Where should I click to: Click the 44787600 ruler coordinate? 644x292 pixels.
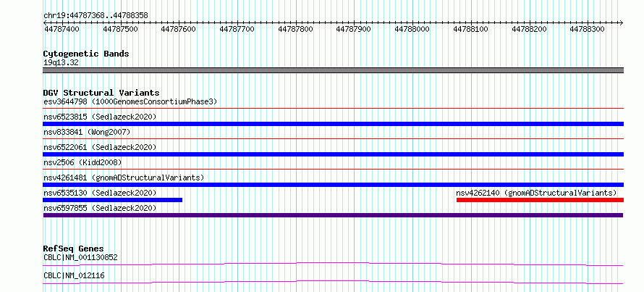(179, 29)
